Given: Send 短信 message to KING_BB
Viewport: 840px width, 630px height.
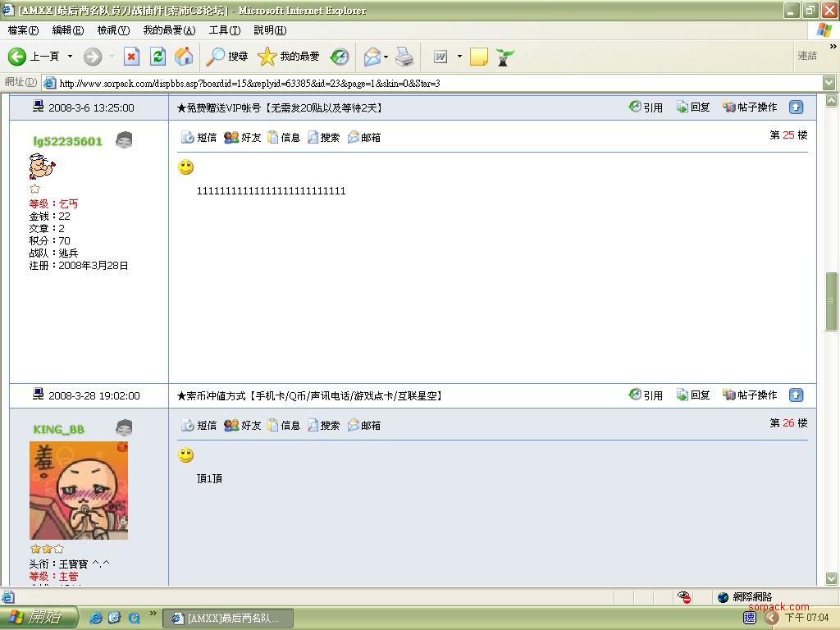Looking at the screenshot, I should click(x=199, y=425).
